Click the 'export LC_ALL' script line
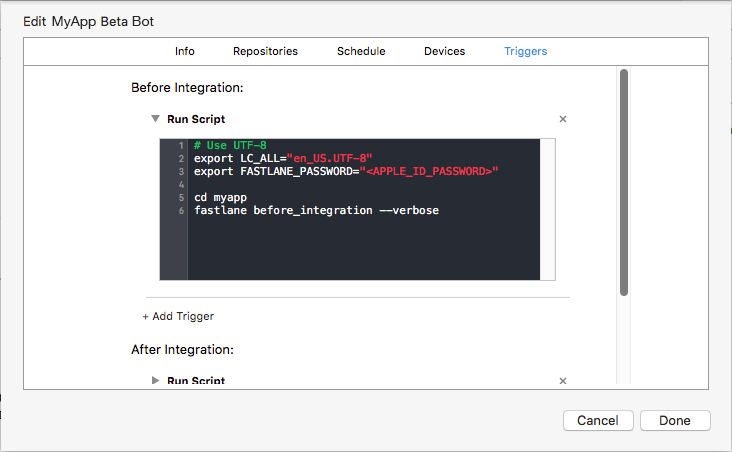The width and height of the screenshot is (732, 452). [283, 159]
